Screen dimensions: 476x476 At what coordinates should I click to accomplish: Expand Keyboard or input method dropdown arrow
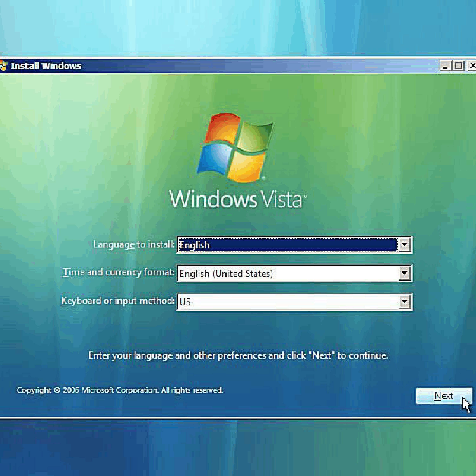(404, 302)
